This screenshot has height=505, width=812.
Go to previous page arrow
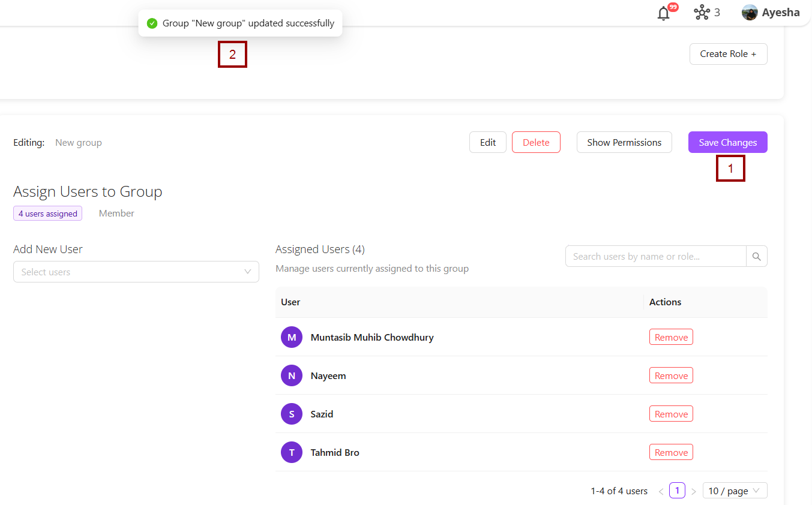click(661, 491)
